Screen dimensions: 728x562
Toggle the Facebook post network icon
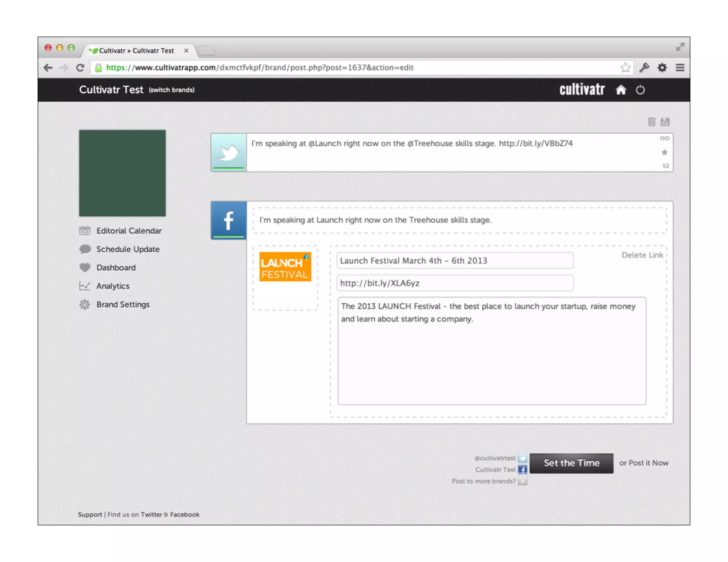(x=229, y=220)
